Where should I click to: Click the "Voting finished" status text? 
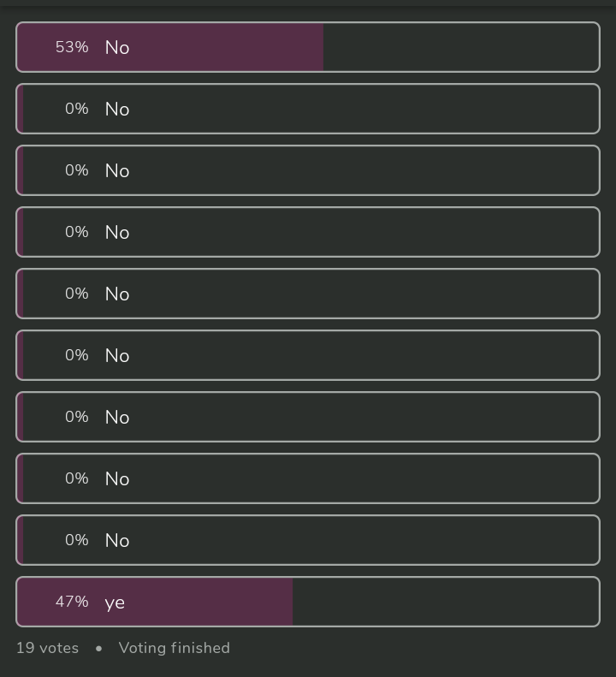pyautogui.click(x=175, y=648)
